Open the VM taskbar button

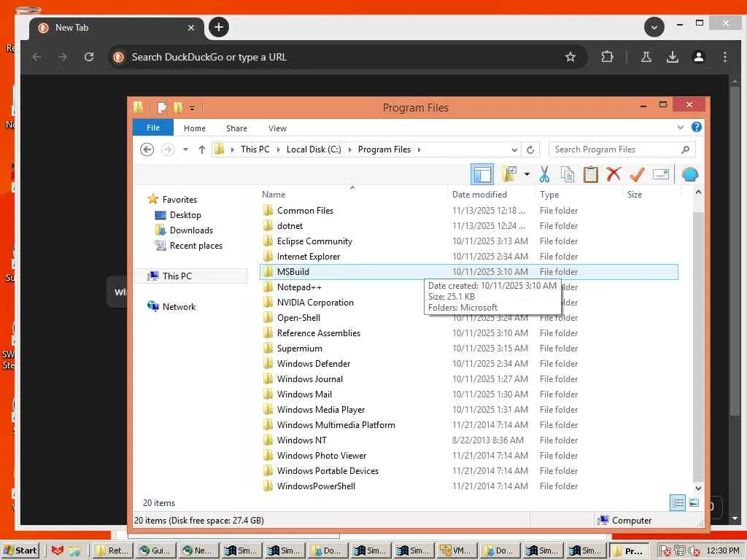(x=456, y=551)
